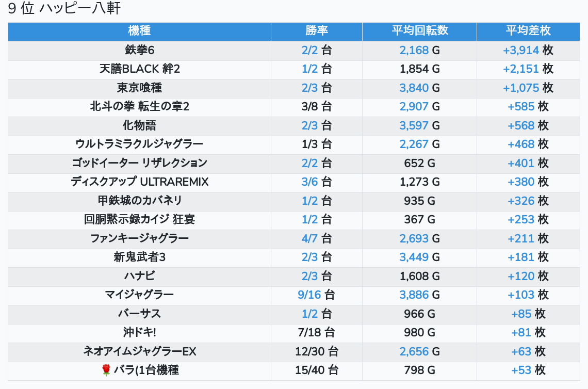Click the 平均差枚 column header

tap(528, 30)
